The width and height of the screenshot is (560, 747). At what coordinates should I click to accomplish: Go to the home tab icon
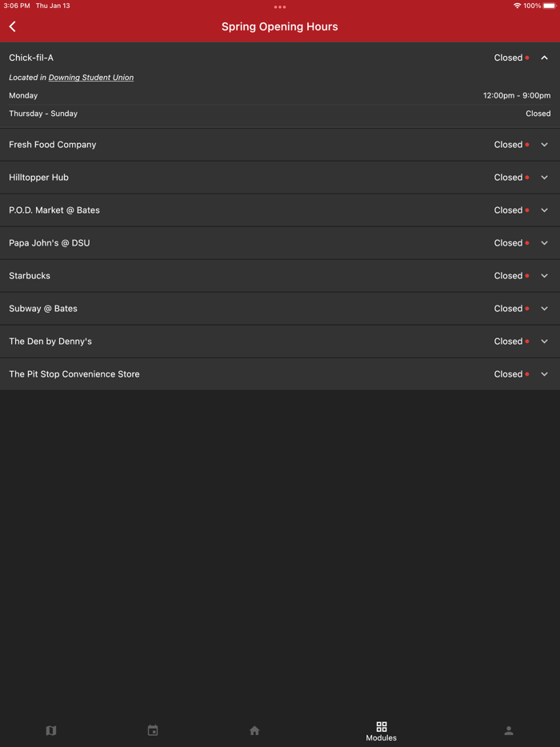tap(254, 730)
